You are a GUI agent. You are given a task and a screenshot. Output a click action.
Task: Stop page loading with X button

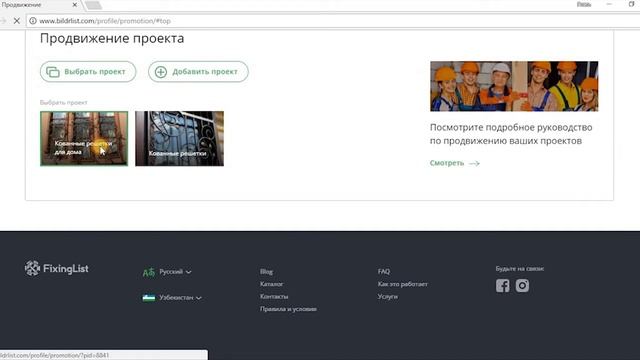click(x=17, y=20)
